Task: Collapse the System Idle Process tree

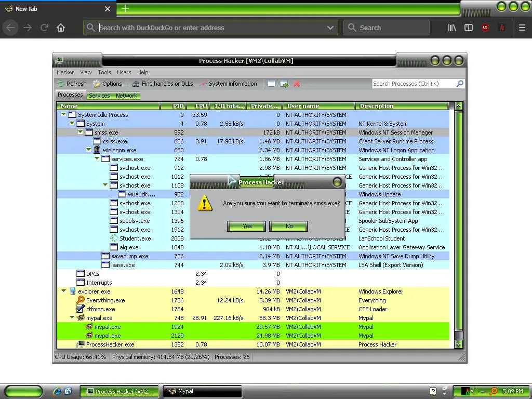Action: [63, 114]
